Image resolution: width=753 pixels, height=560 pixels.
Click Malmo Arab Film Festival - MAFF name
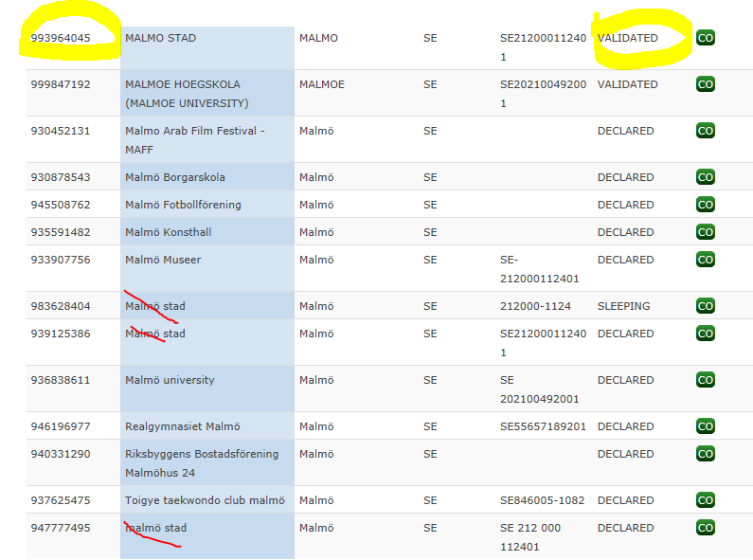pos(195,140)
